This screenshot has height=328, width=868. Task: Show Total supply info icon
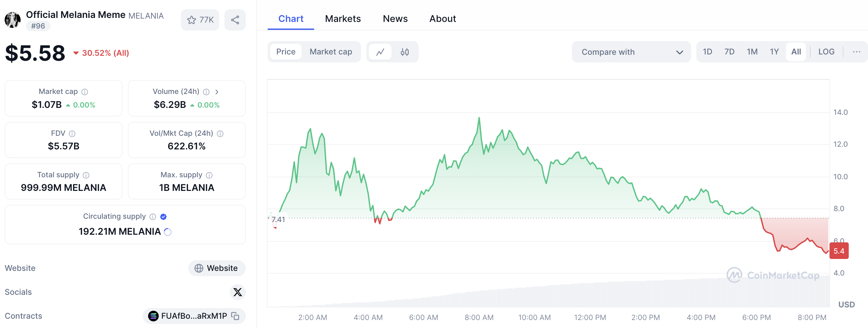coord(86,175)
